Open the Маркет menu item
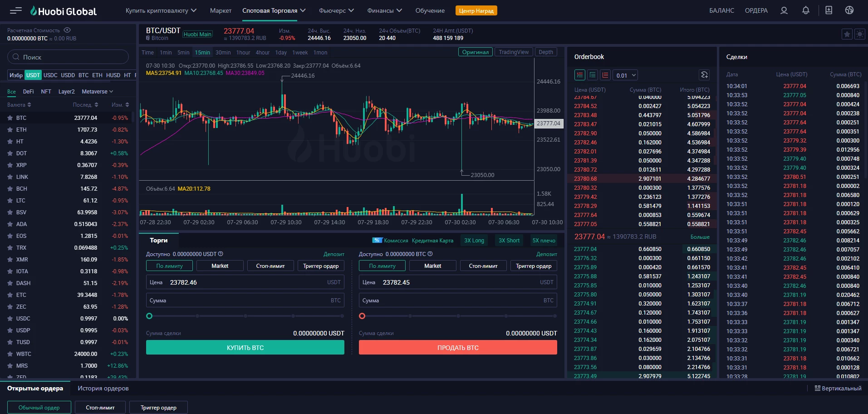 pos(221,10)
